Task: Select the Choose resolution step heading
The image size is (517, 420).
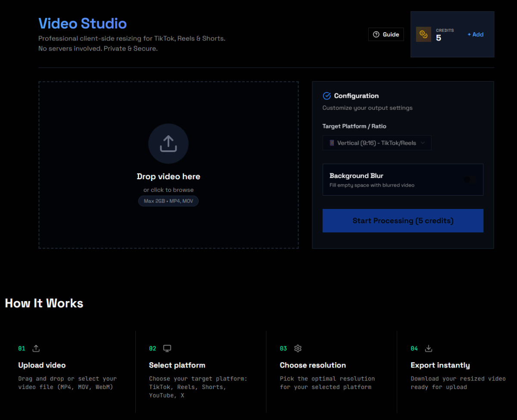Action: tap(313, 365)
